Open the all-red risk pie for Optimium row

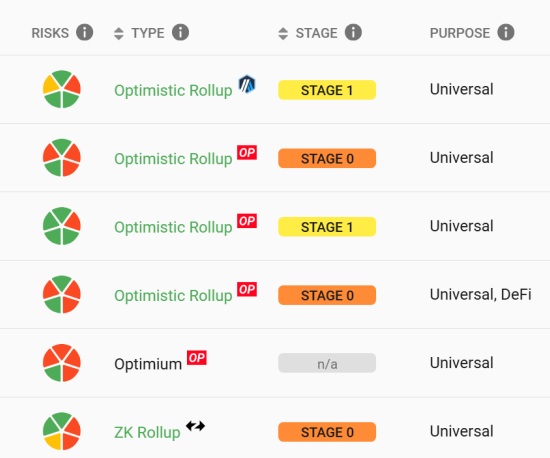pos(62,363)
